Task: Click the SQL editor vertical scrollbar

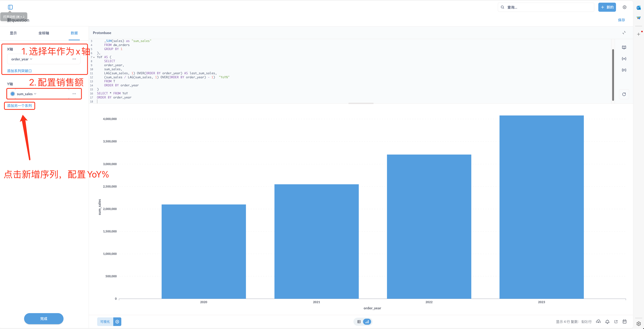Action: [x=613, y=75]
